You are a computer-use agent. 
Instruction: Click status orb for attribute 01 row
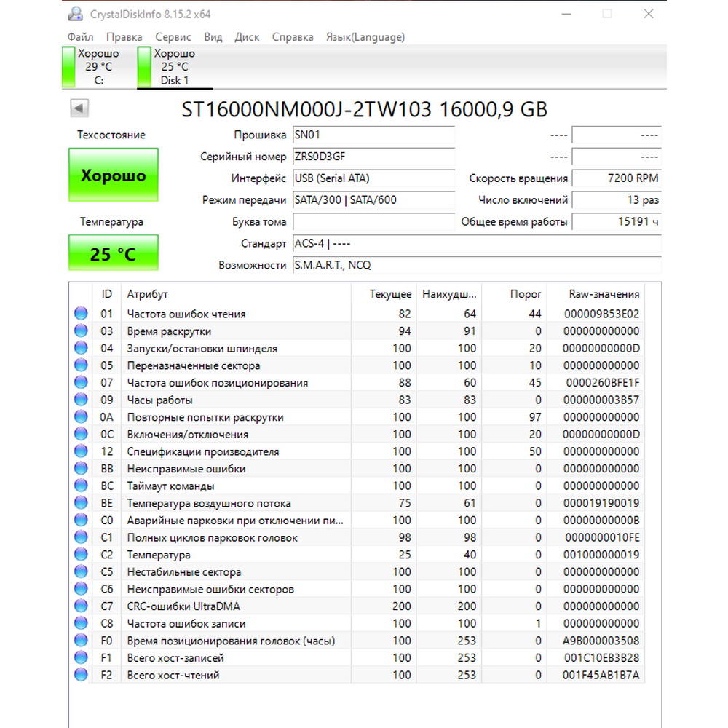pos(81,313)
